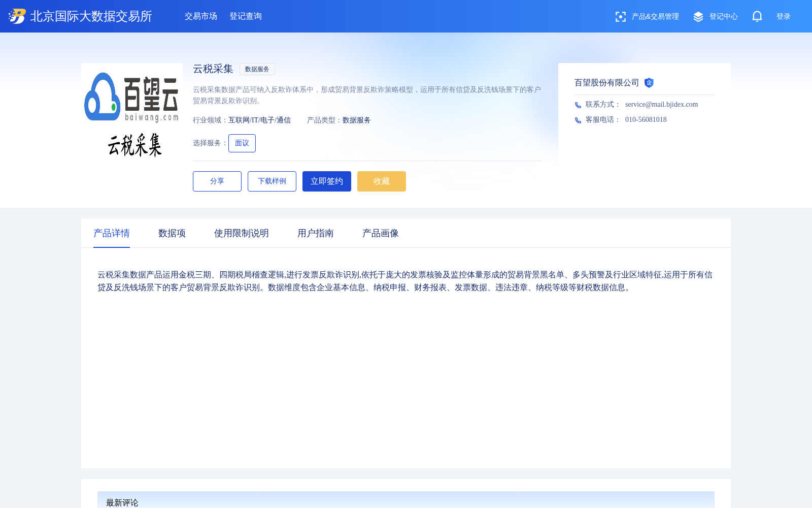Click the 分享 share button
Image resolution: width=812 pixels, height=508 pixels.
[217, 181]
